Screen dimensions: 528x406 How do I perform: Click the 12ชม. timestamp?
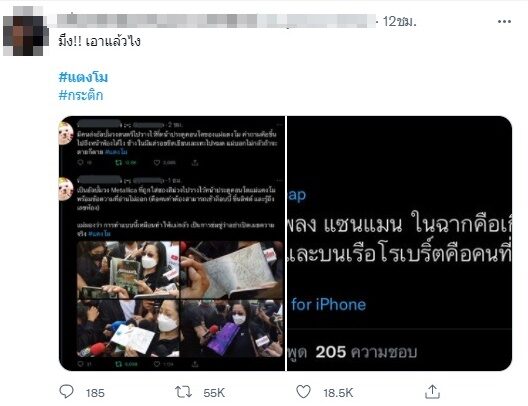coord(399,22)
